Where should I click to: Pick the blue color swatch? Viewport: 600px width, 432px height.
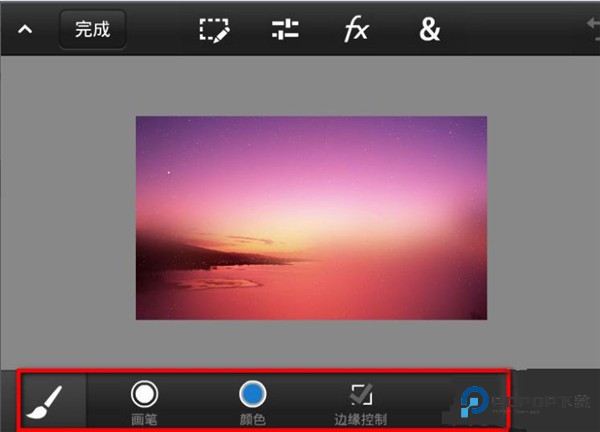pyautogui.click(x=253, y=394)
